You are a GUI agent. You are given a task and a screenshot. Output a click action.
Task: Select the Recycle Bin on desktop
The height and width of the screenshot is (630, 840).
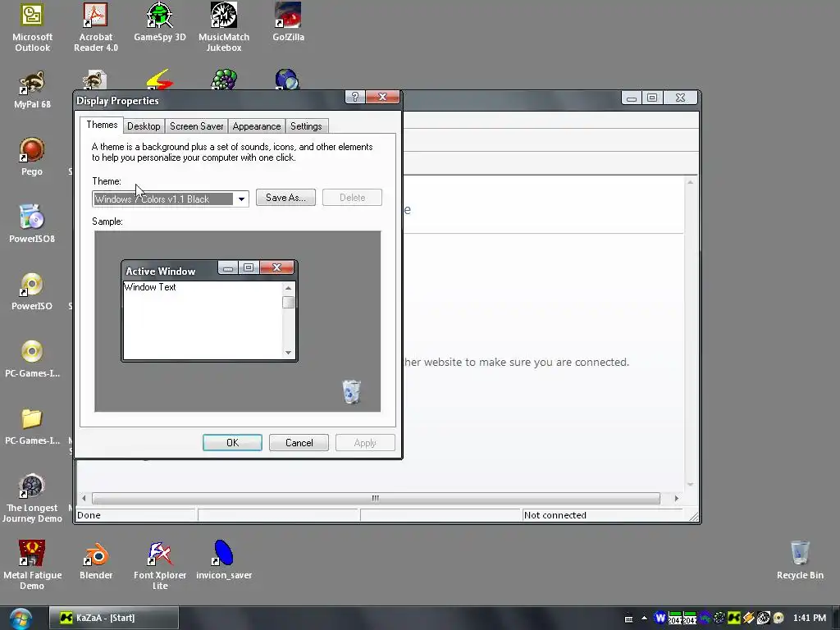pyautogui.click(x=800, y=561)
